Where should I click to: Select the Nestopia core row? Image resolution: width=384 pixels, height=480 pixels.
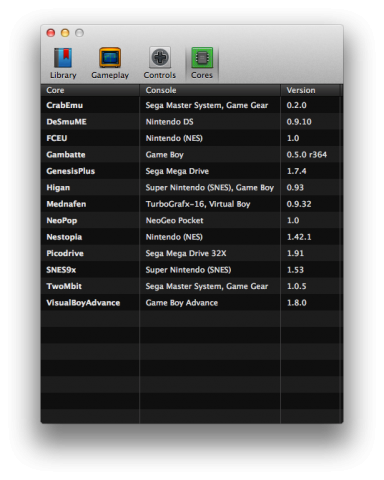[x=192, y=237]
